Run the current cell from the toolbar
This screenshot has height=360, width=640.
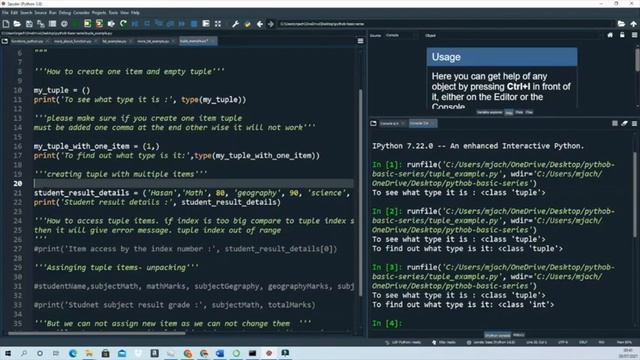87,24
